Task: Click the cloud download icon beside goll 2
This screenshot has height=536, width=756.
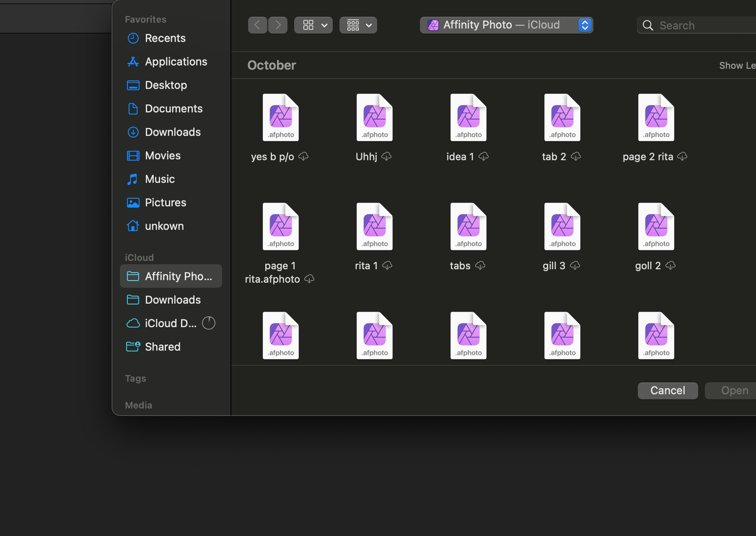Action: [671, 265]
